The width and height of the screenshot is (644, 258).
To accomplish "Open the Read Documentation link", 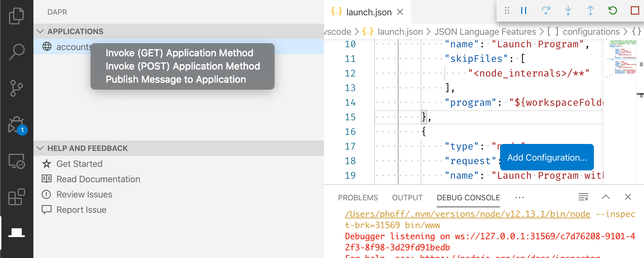I will pos(98,179).
